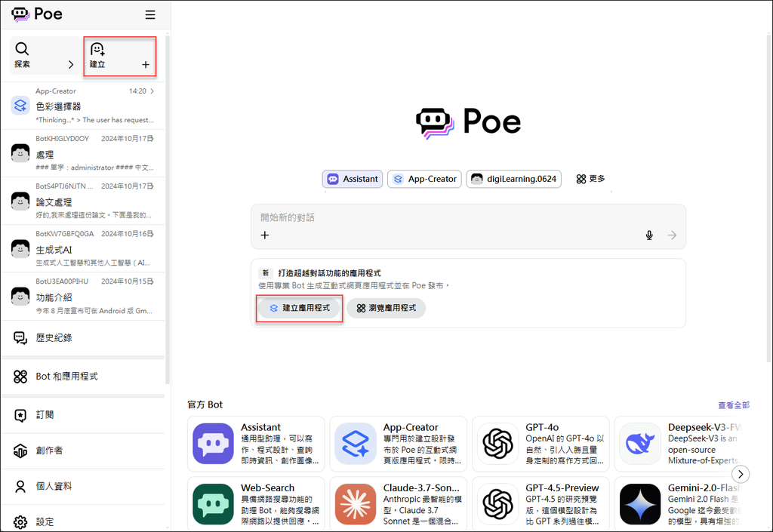Select the Assistant bot chip
This screenshot has height=532, width=773.
click(x=353, y=179)
